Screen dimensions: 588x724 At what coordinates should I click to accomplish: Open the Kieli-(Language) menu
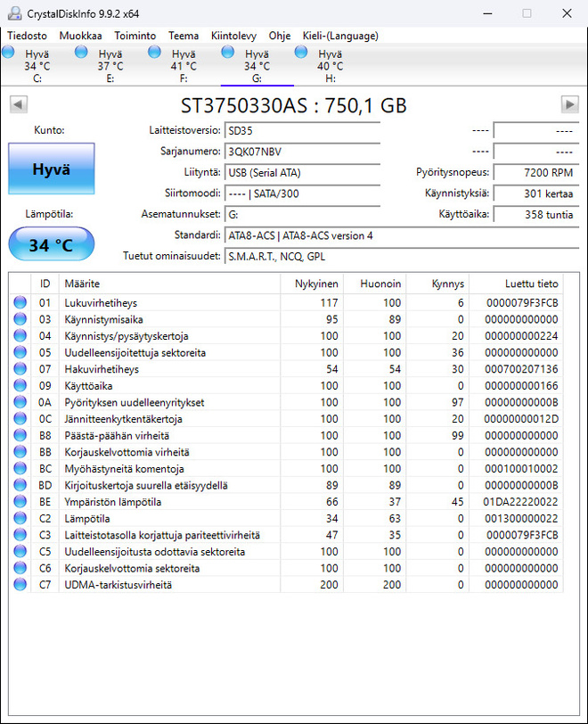(x=340, y=36)
